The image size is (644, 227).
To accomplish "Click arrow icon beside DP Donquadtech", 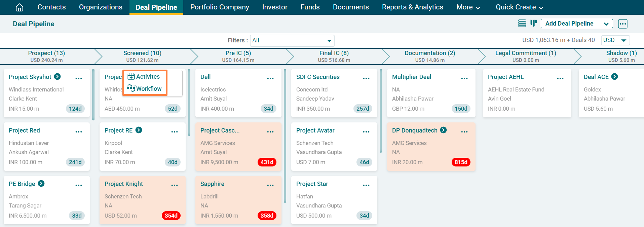I will coord(444,130).
